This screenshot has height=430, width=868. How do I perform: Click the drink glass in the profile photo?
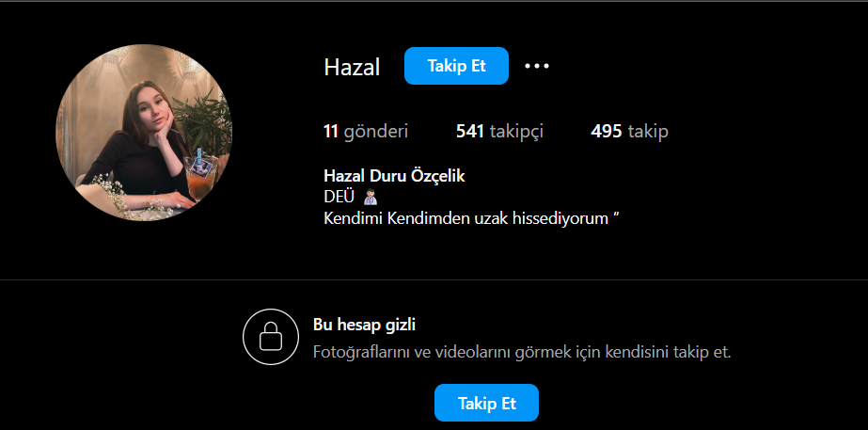point(198,176)
